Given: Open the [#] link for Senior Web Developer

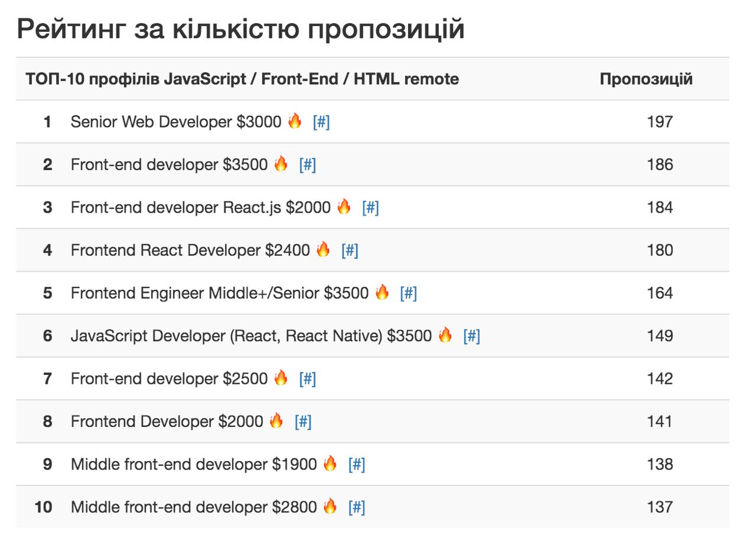Looking at the screenshot, I should coord(321,122).
